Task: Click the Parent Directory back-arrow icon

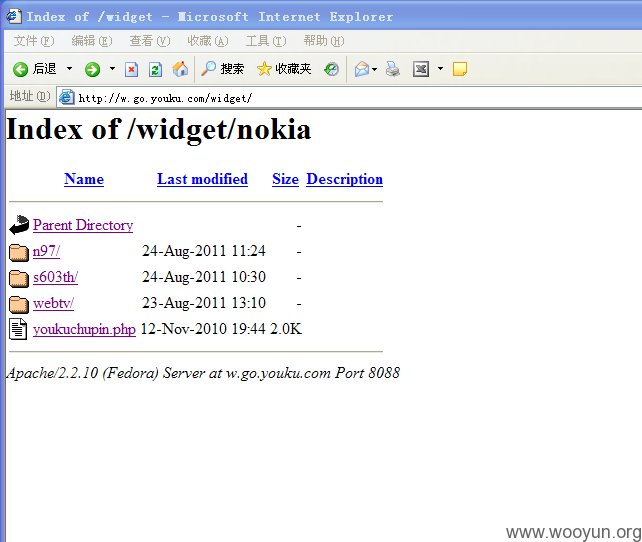Action: [x=19, y=225]
